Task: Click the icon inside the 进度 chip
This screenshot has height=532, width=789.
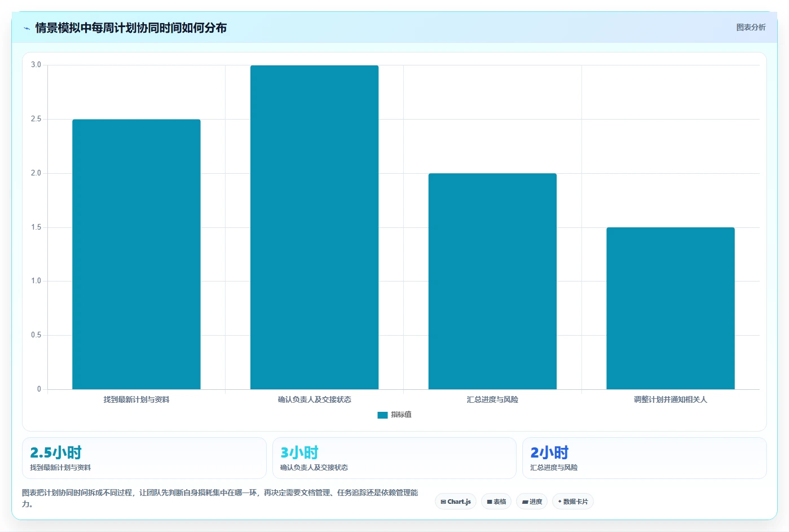Action: tap(524, 502)
